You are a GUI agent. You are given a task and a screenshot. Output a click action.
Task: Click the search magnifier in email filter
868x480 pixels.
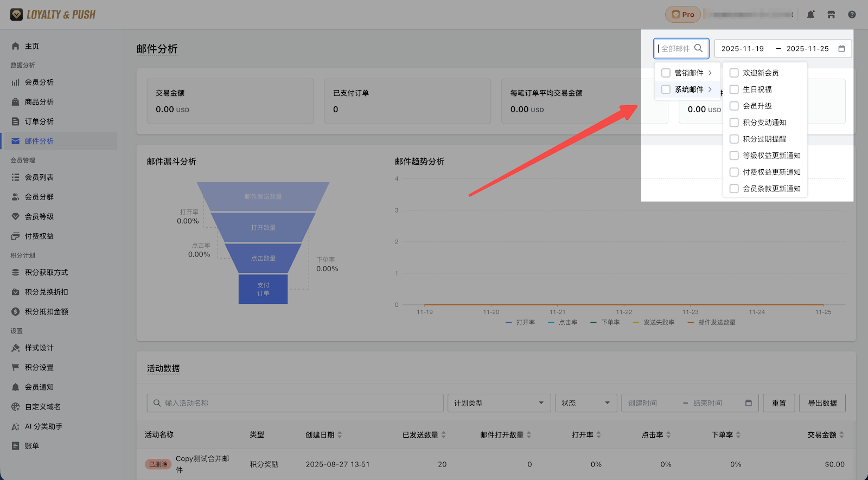point(698,48)
